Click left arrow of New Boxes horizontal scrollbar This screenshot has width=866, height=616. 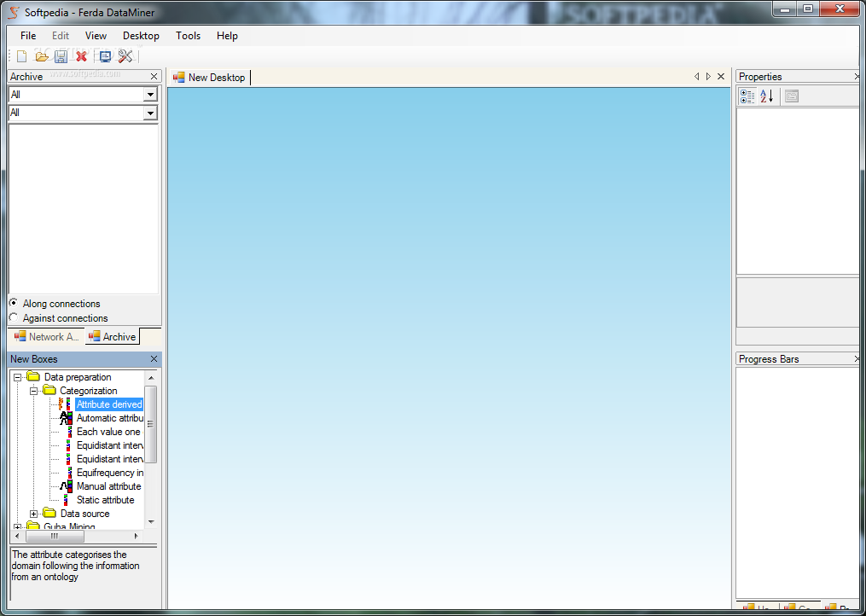pos(18,536)
